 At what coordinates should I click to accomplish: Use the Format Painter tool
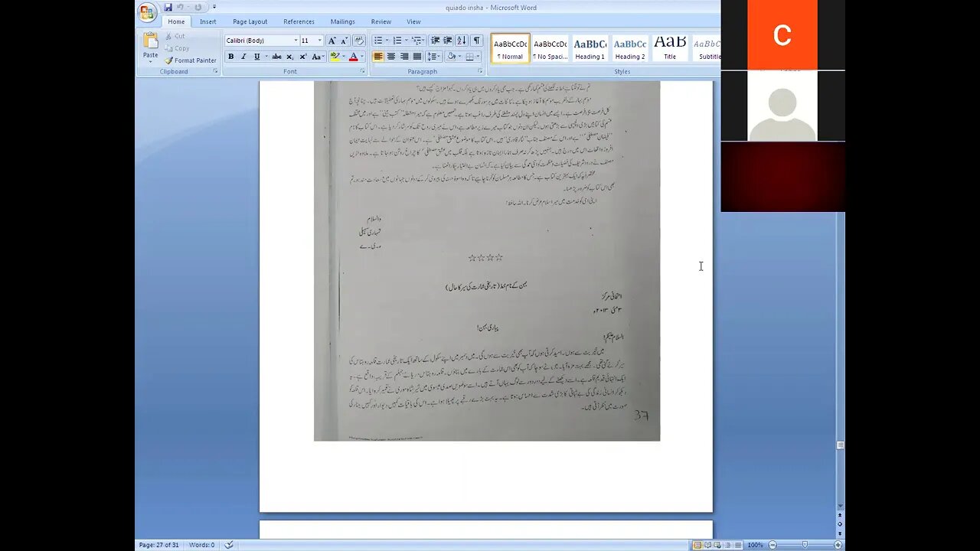[x=191, y=60]
